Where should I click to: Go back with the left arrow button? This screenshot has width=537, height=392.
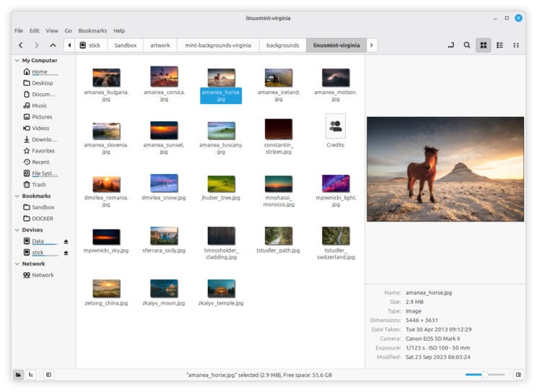tap(21, 45)
